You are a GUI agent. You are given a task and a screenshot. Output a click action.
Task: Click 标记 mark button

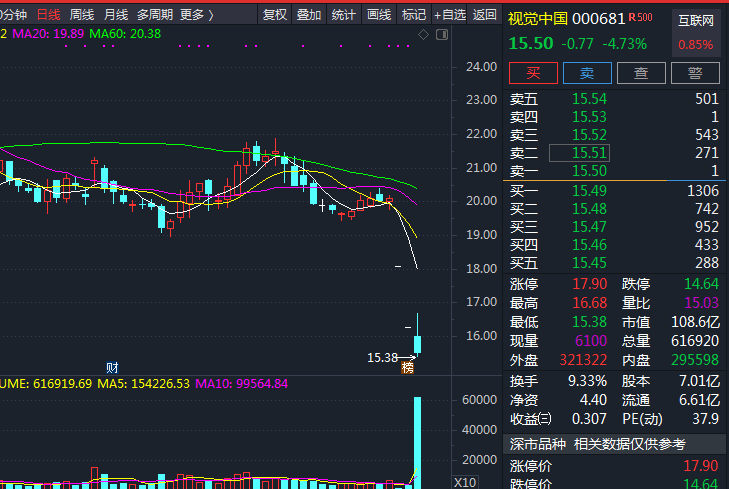(x=413, y=15)
